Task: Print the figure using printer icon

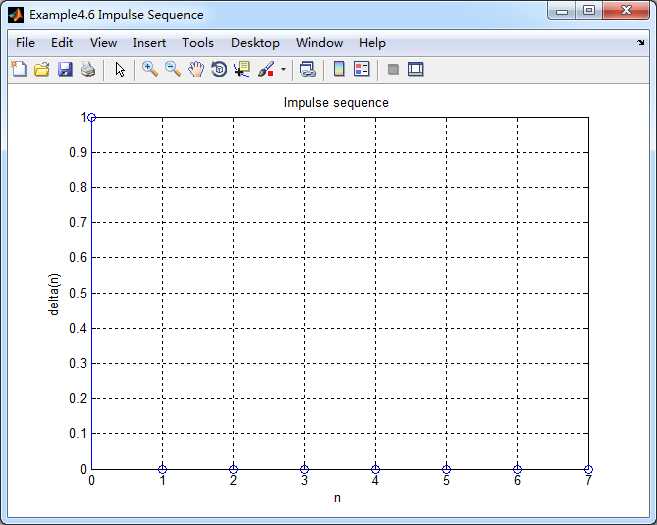Action: [x=88, y=69]
